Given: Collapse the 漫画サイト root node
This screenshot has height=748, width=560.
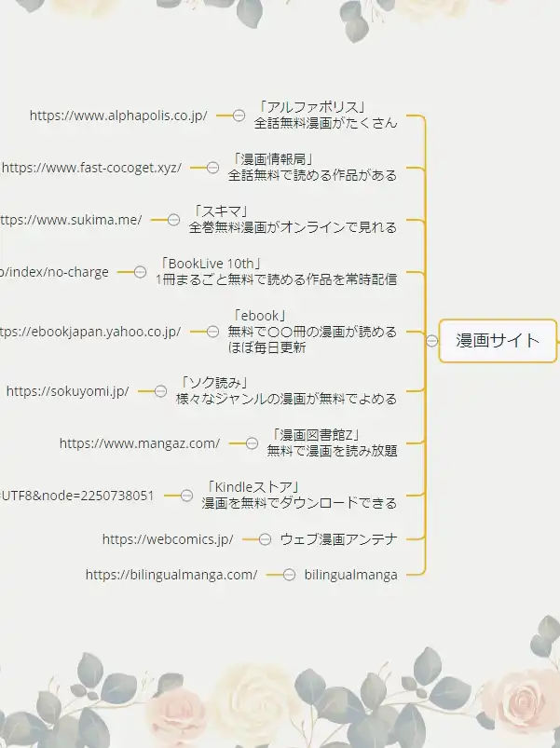Looking at the screenshot, I should point(431,341).
